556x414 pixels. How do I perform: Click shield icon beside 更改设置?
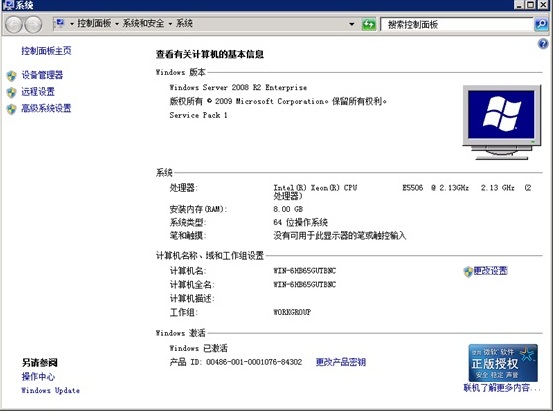468,272
